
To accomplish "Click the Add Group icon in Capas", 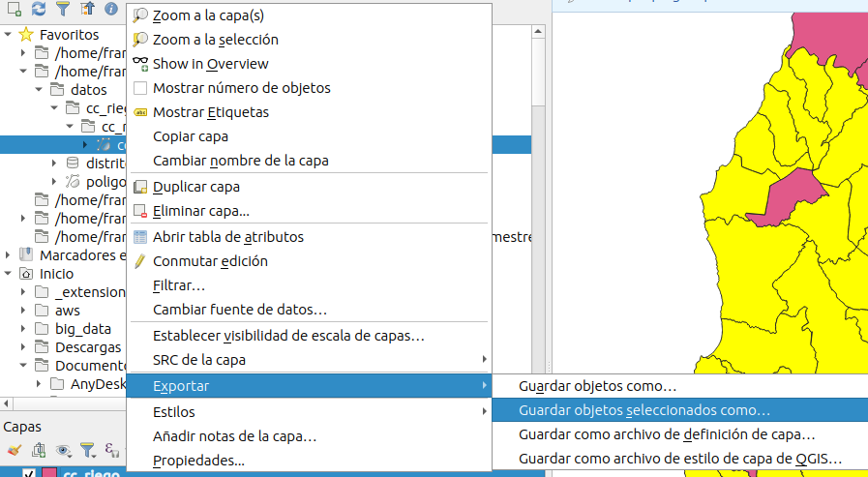I will [x=39, y=450].
